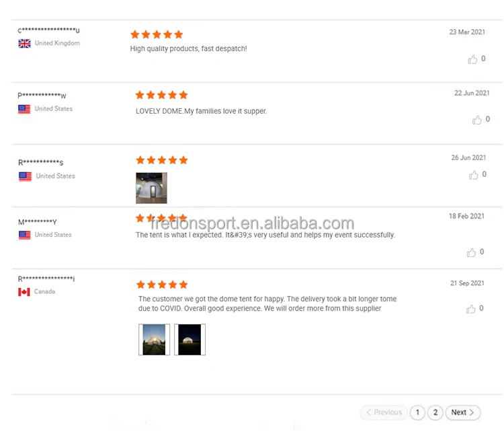Image resolution: width=504 pixels, height=448 pixels.
Task: Click the Previous page button
Action: pos(384,412)
